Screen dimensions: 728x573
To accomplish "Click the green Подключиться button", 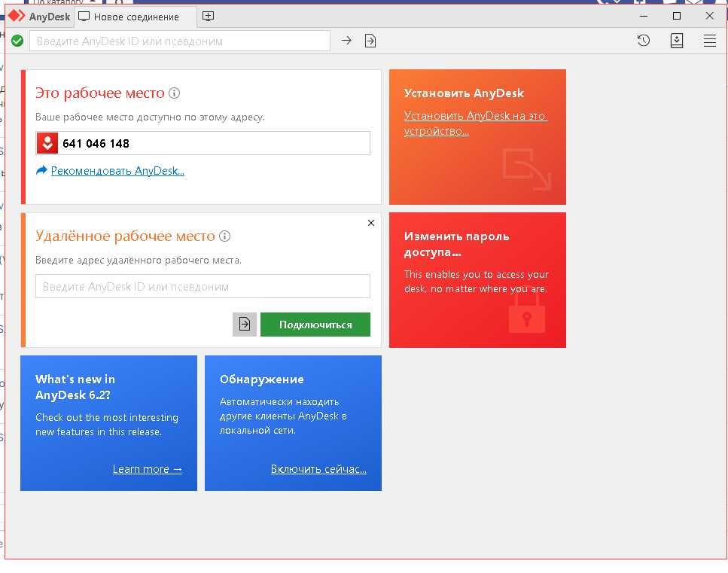I will [315, 324].
